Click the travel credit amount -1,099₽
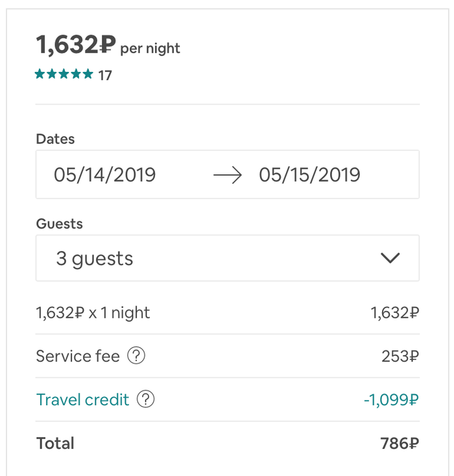Screen dimensions: 454x476 [x=391, y=399]
